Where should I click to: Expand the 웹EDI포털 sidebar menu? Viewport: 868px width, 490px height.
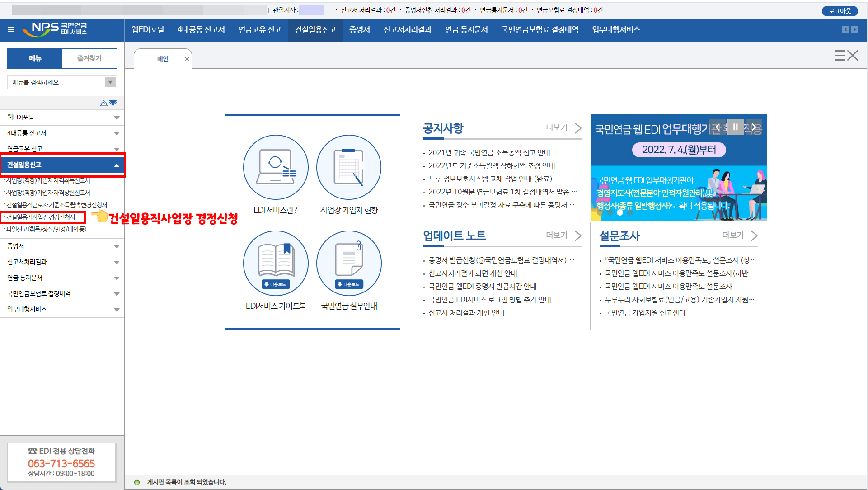tap(62, 118)
